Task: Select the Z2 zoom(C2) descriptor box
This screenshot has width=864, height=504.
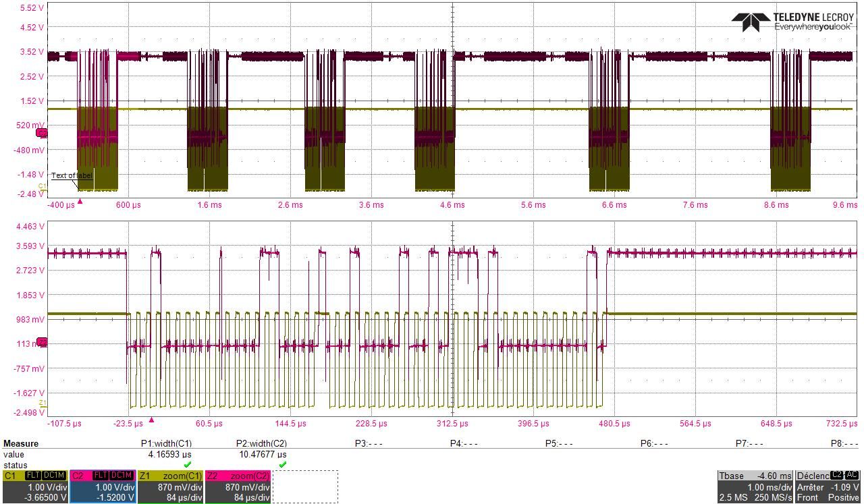Action: 238,486
